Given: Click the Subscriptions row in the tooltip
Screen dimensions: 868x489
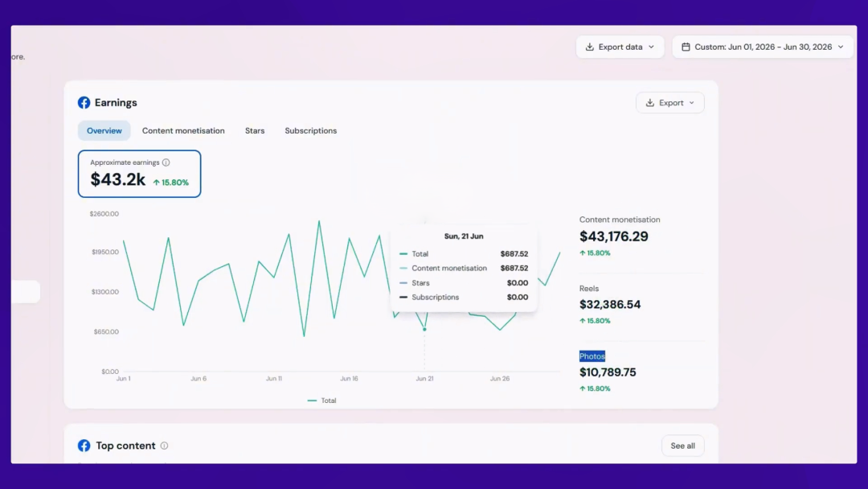Looking at the screenshot, I should (x=464, y=298).
